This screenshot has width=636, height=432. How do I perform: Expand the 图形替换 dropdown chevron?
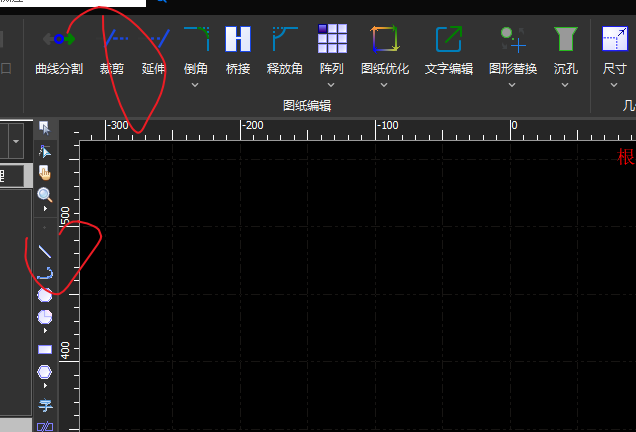pos(512,85)
